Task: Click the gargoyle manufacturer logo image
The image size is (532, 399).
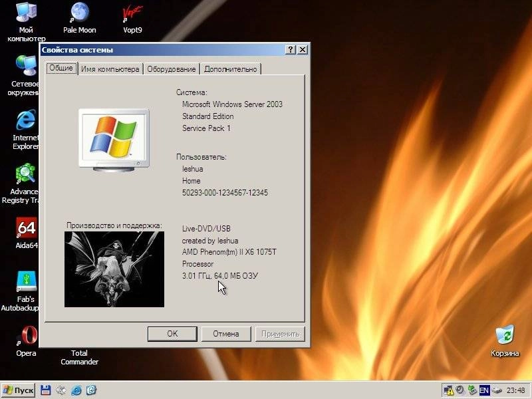Action: point(114,269)
